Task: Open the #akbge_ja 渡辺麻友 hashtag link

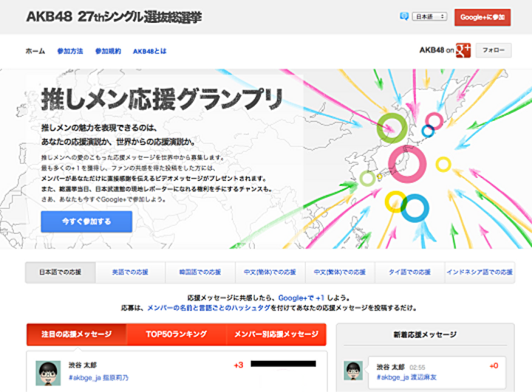Action: pyautogui.click(x=406, y=377)
